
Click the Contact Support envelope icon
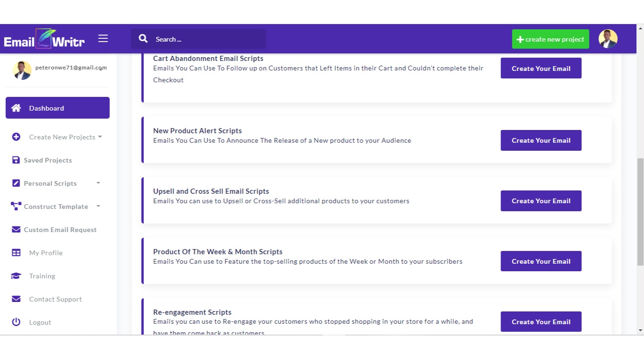[16, 299]
